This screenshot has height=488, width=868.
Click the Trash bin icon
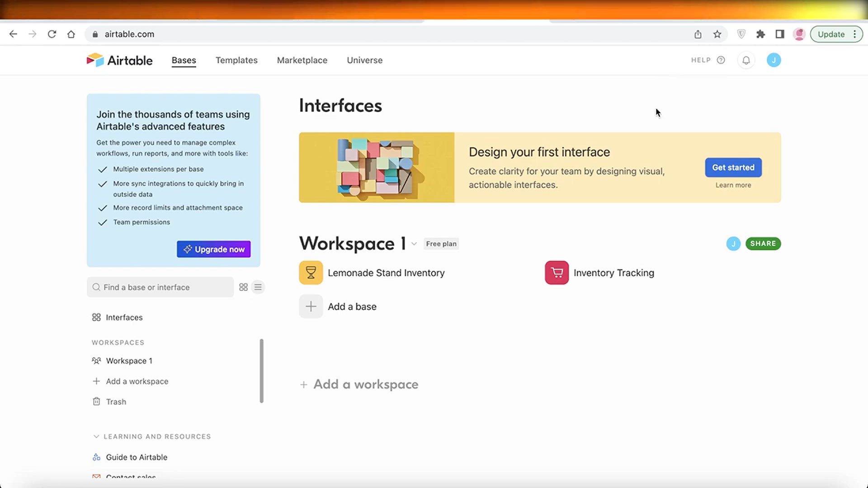click(x=96, y=401)
